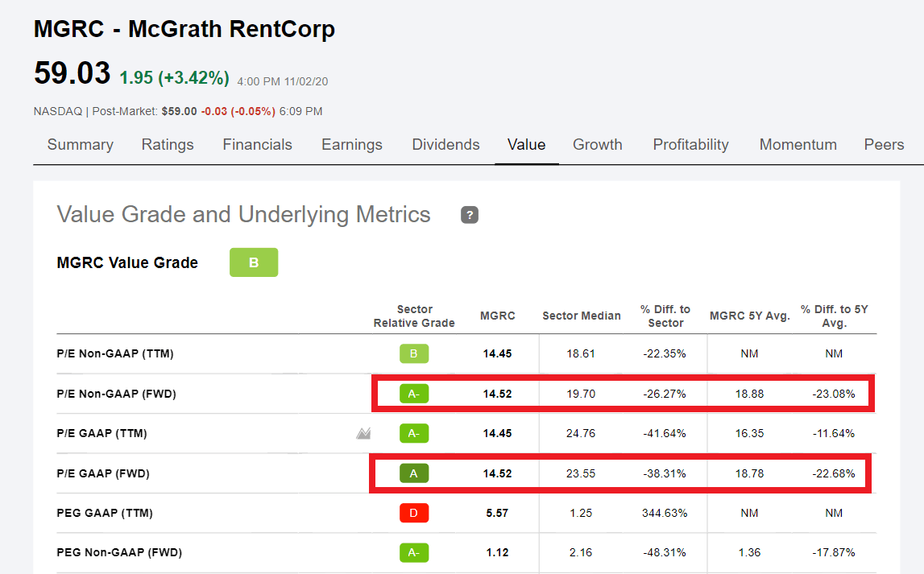924x574 pixels.
Task: Switch to the Growth tab
Action: point(598,145)
